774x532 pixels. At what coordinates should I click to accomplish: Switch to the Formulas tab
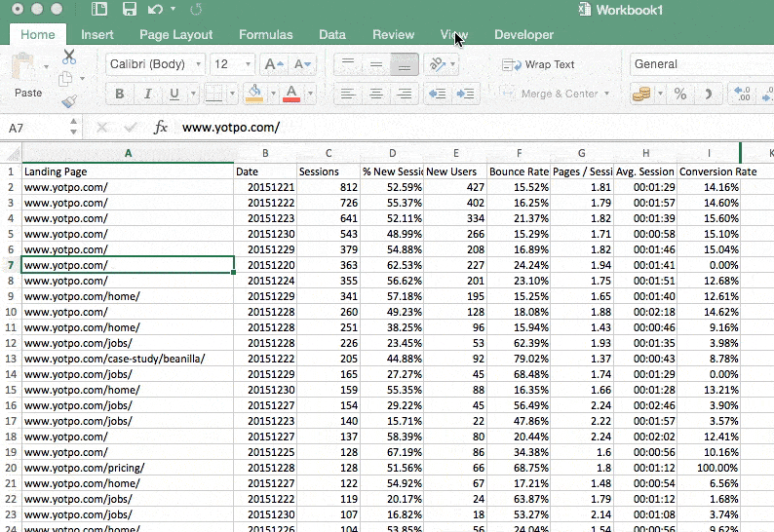point(265,34)
